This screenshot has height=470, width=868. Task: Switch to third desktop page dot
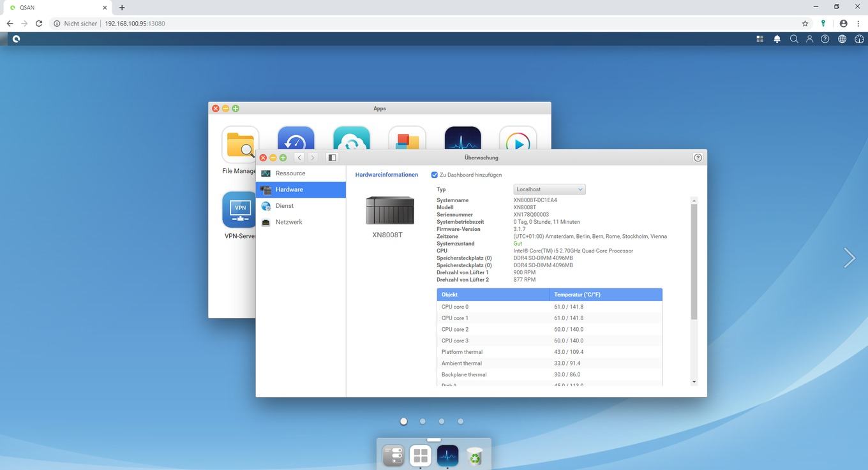tap(442, 422)
